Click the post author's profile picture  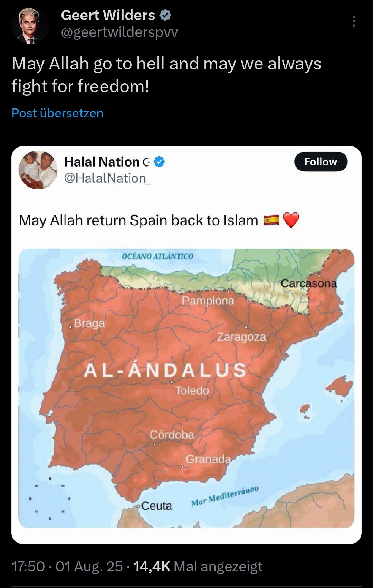(30, 25)
